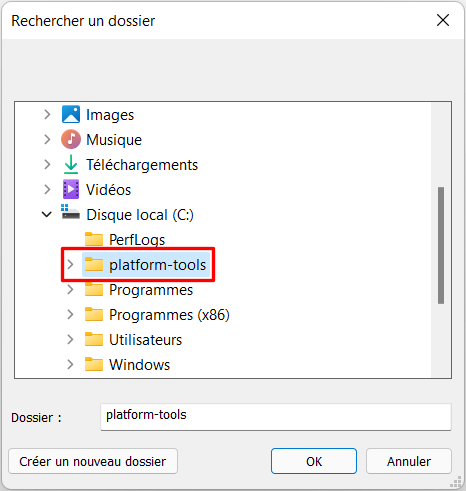Expand the Images tree node
This screenshot has width=466, height=491.
coord(47,114)
